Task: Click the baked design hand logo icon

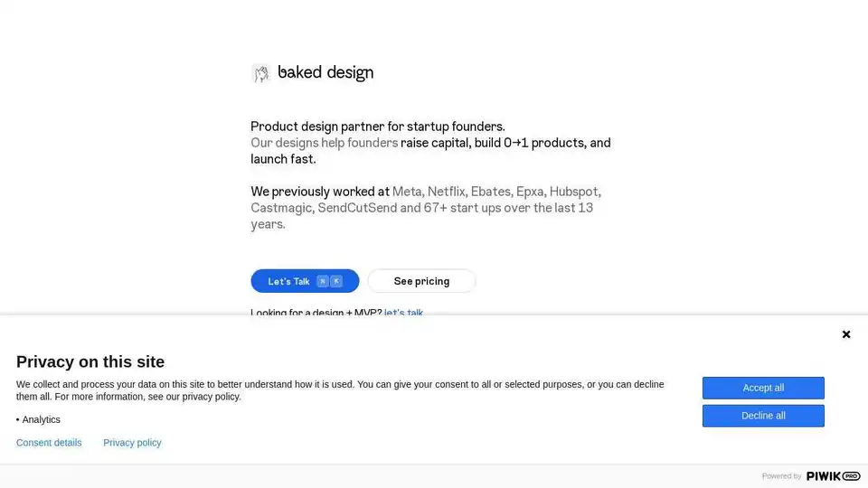Action: click(261, 73)
